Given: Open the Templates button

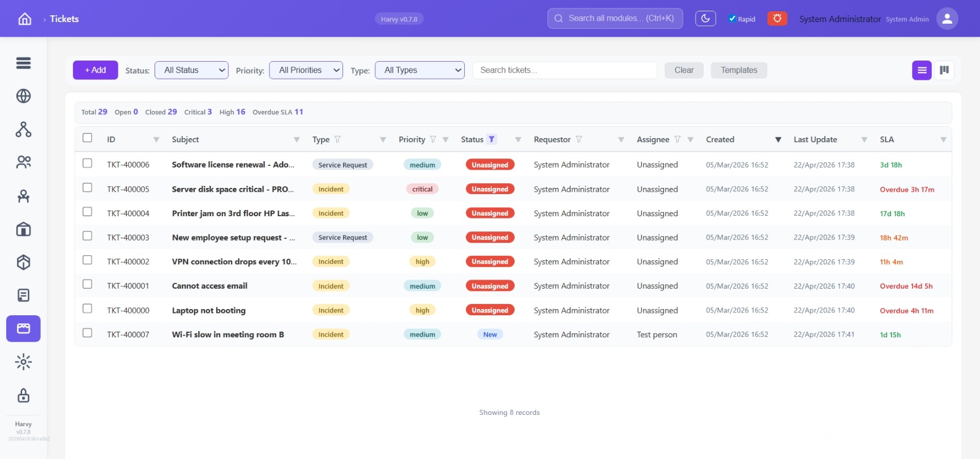Looking at the screenshot, I should tap(739, 70).
